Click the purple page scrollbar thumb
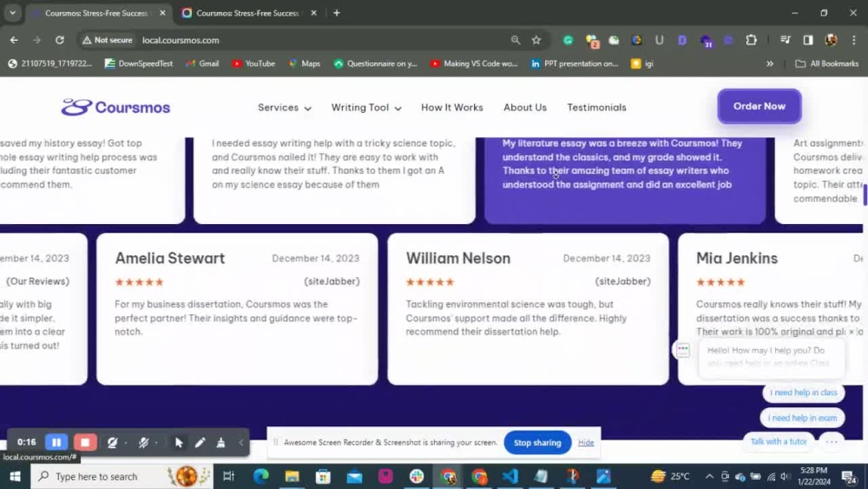 click(865, 195)
